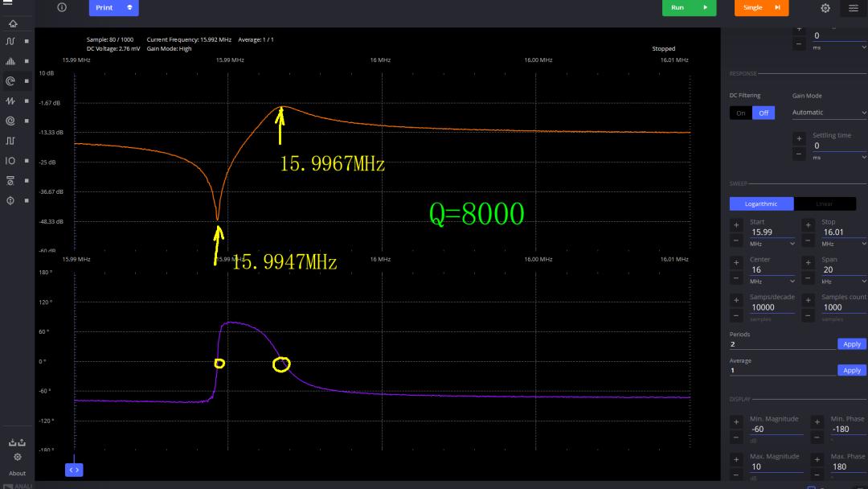This screenshot has height=489, width=868.
Task: Expand the Print button dropdown arrow
Action: click(x=129, y=8)
